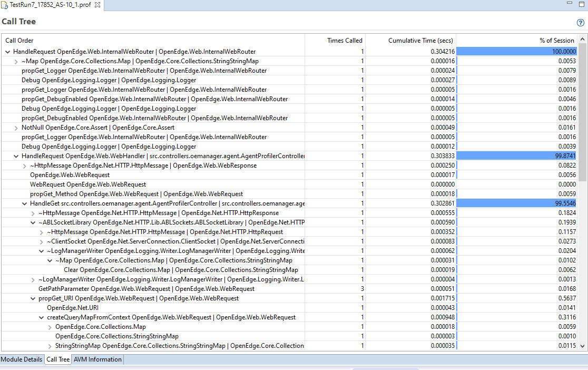
Task: Sort by the Times Called column header
Action: click(x=345, y=41)
